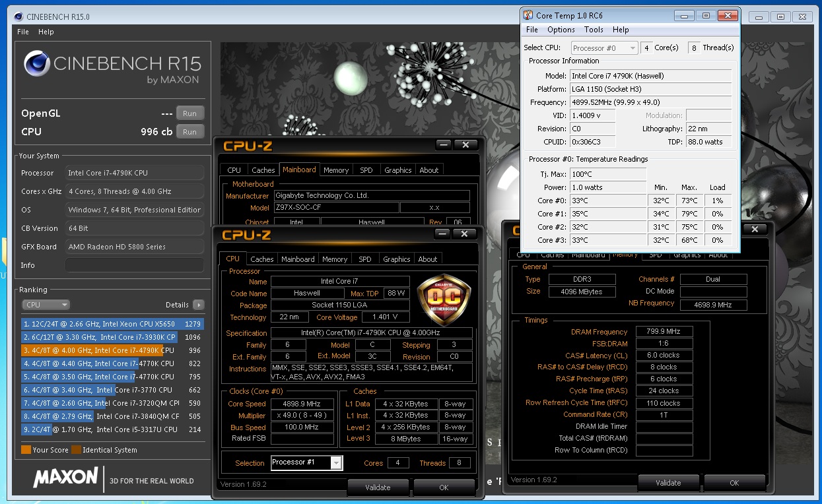The width and height of the screenshot is (822, 504).
Task: Select ranking row Intel Core i7-3720QM
Action: (112, 403)
